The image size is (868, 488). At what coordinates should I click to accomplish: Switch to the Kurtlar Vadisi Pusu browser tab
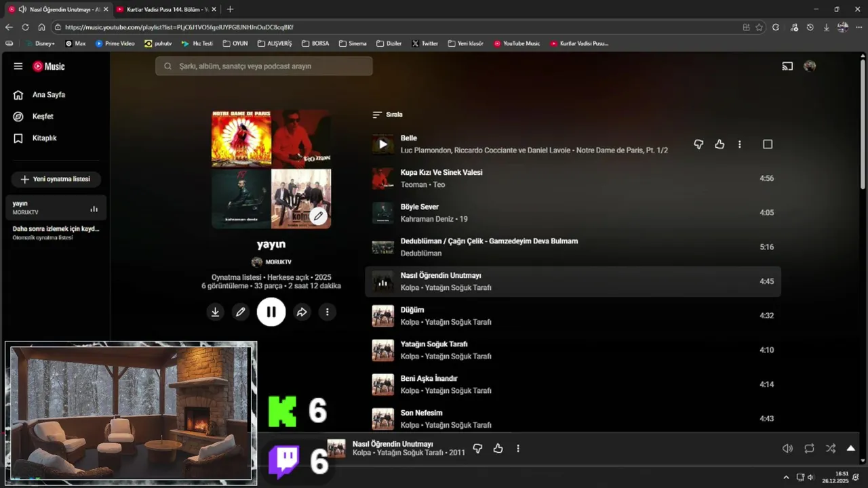(165, 9)
